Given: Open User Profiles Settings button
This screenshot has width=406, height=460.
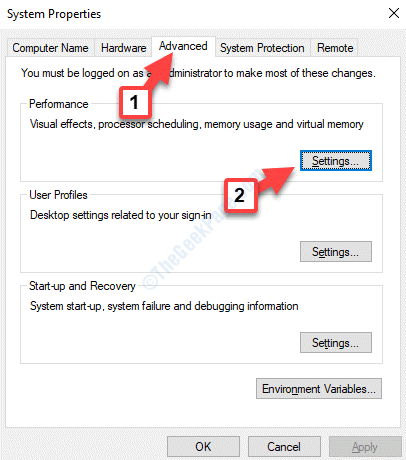Looking at the screenshot, I should 336,252.
